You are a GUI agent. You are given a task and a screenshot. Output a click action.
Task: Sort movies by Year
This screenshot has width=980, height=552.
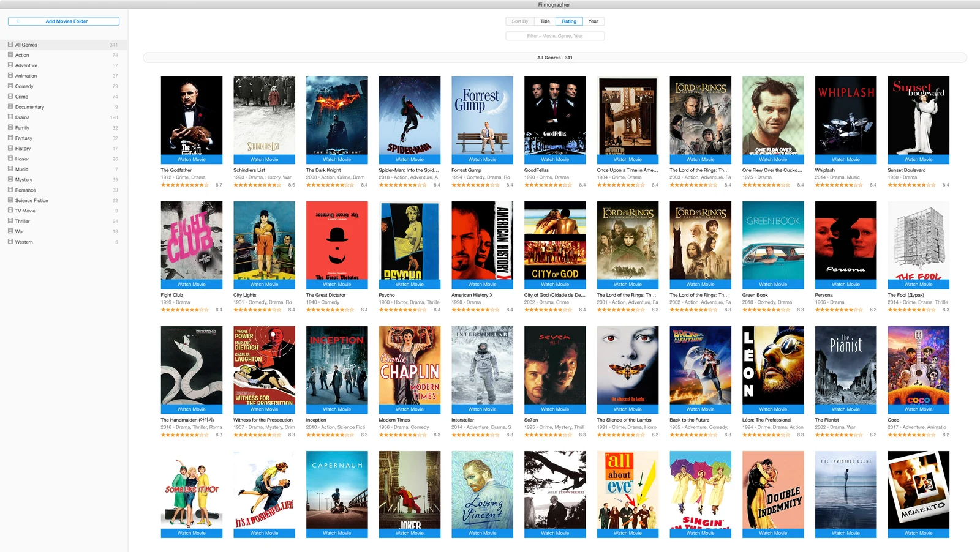coord(594,21)
